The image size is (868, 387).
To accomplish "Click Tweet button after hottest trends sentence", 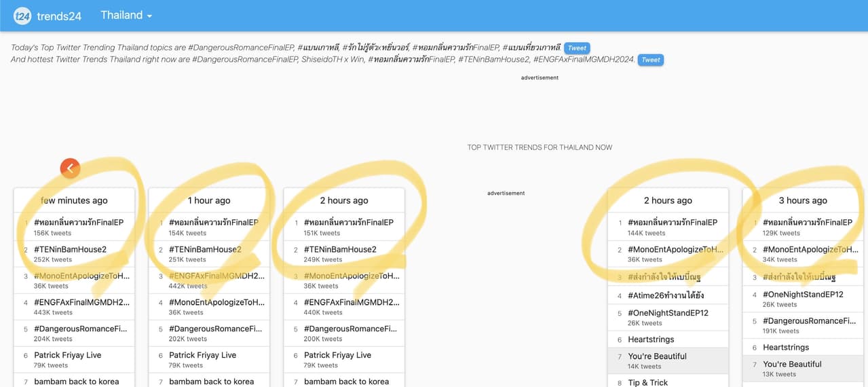I will click(x=651, y=60).
